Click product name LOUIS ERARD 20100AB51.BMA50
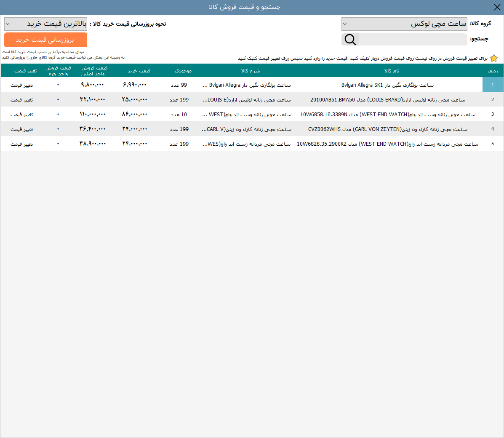Screen dimensions: 504x438 coord(388,100)
